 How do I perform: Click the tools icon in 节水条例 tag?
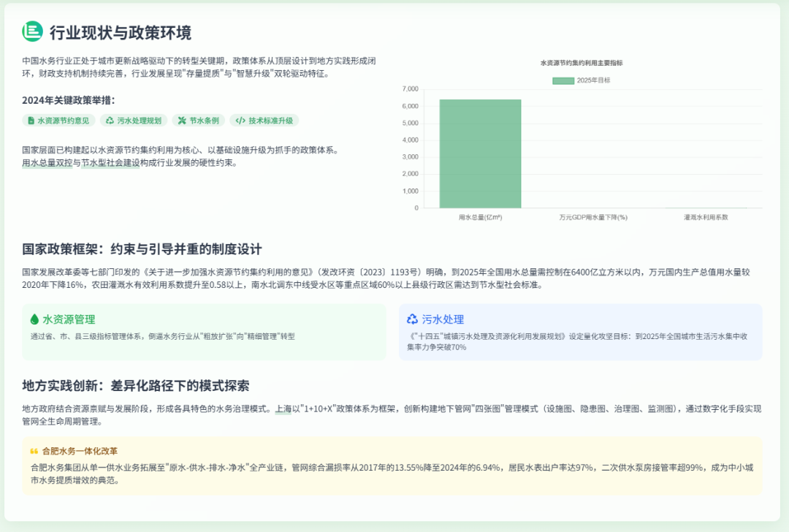coord(182,121)
